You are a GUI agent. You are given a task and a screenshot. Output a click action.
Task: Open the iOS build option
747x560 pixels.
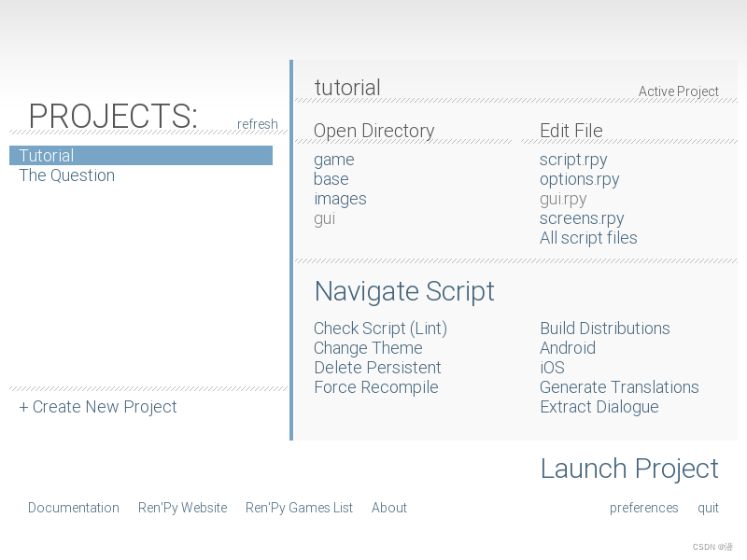click(552, 368)
